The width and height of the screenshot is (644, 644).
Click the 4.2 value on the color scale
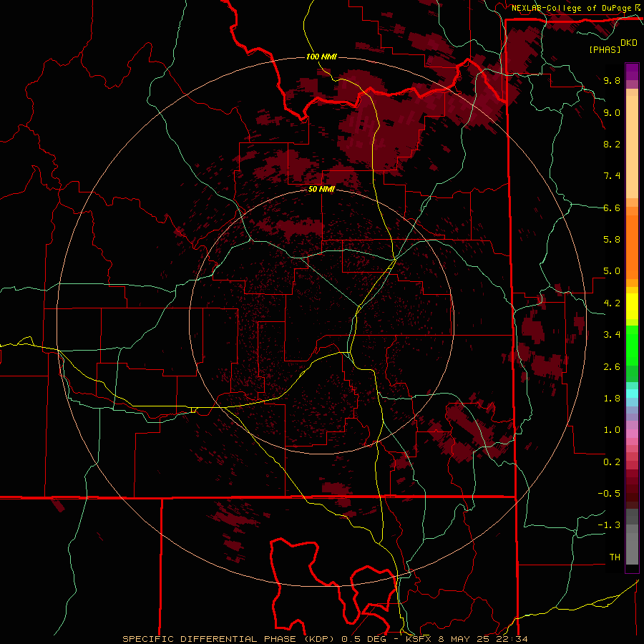click(x=612, y=303)
